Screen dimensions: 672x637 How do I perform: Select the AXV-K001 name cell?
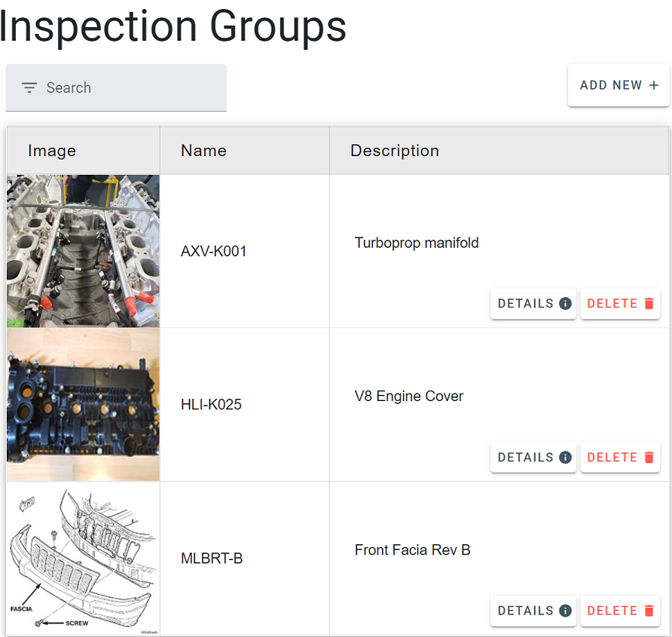[x=214, y=252]
